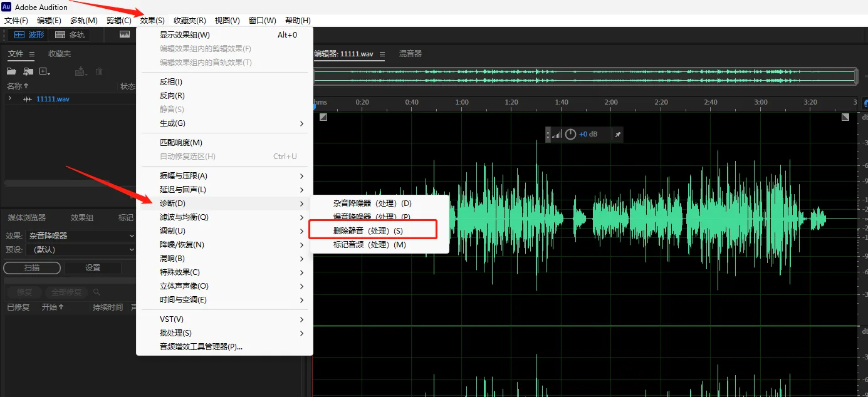Screen dimensions: 868x397
Task: Open the 视图(V) menu
Action: [227, 21]
